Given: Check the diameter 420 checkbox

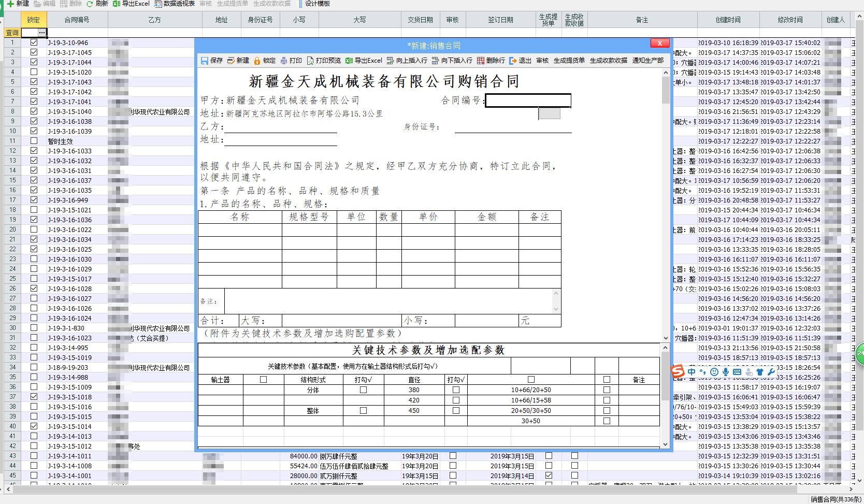Looking at the screenshot, I should pyautogui.click(x=456, y=400).
